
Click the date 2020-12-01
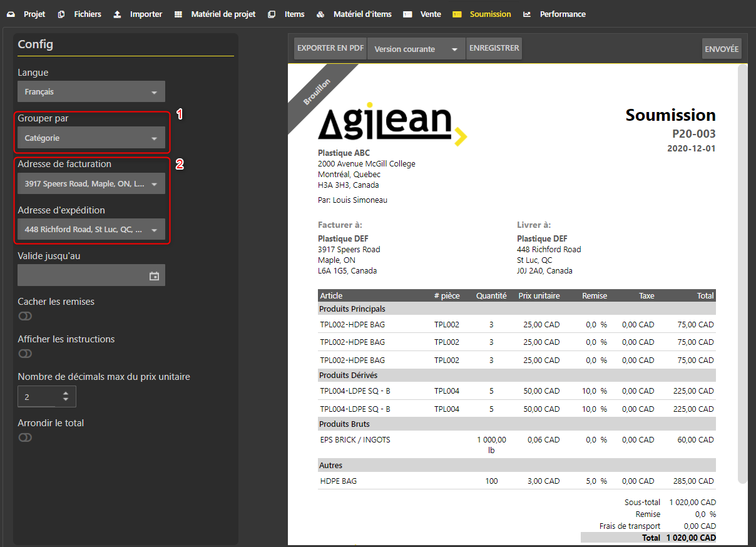coord(691,148)
